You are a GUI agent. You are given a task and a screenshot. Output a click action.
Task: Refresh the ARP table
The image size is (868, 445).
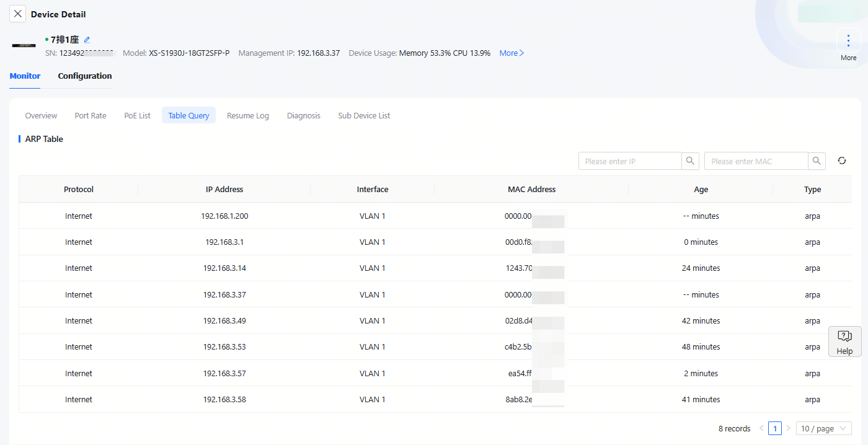841,161
